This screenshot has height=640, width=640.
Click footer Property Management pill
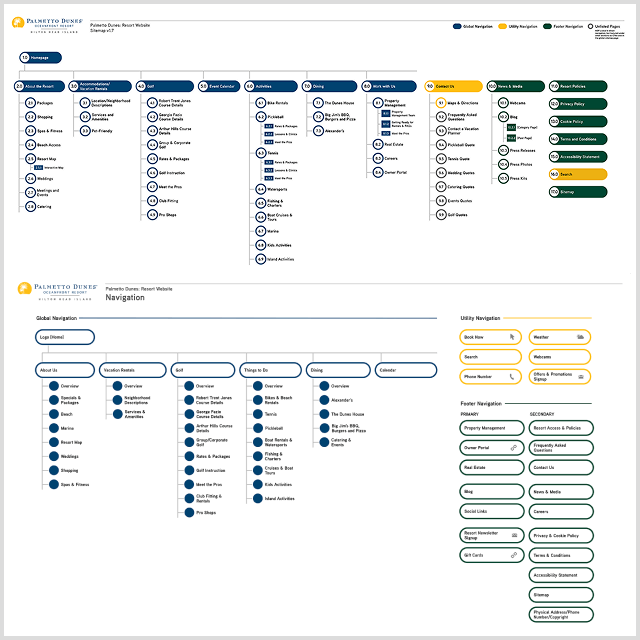tap(491, 428)
